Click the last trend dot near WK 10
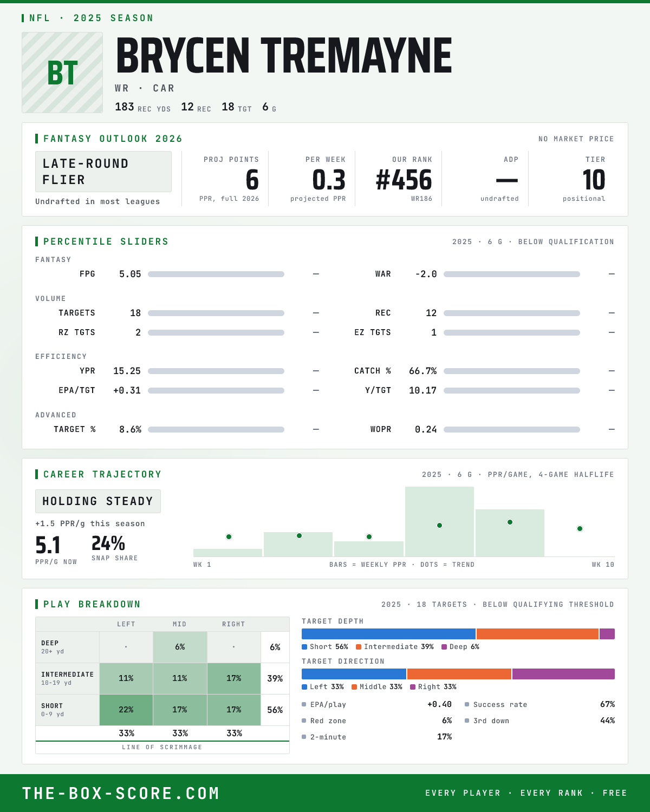The height and width of the screenshot is (812, 650). tap(580, 528)
